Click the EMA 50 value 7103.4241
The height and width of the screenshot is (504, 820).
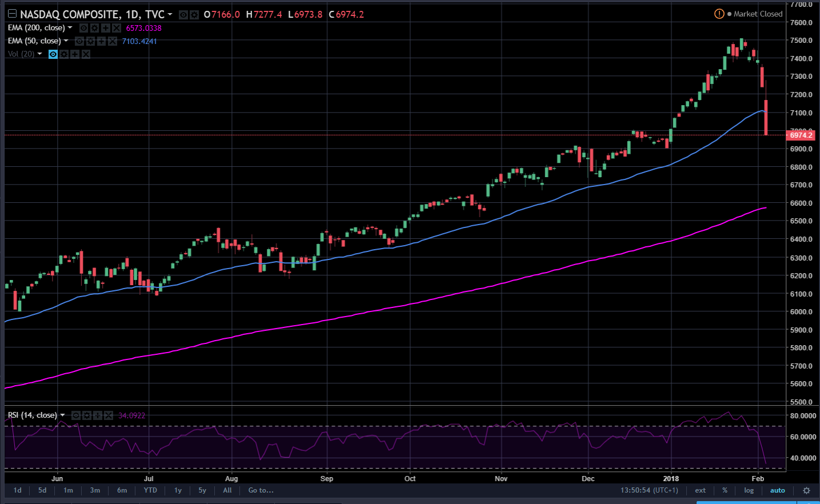[139, 41]
